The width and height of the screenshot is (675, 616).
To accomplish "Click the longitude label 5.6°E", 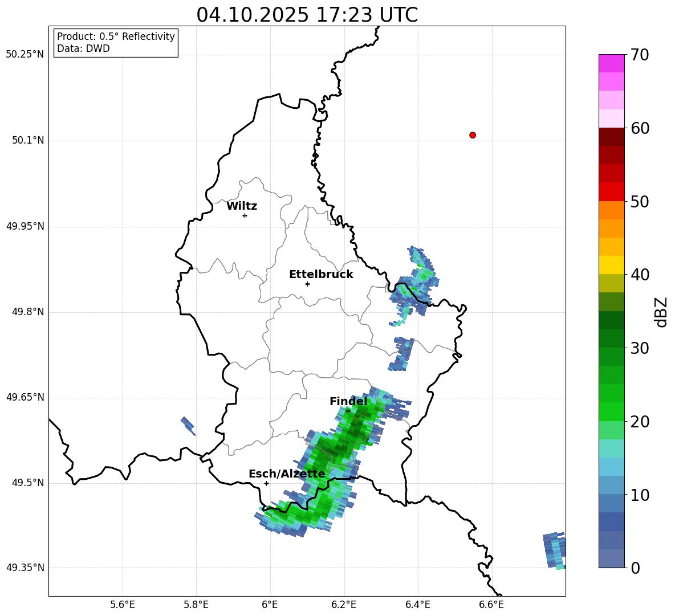I will click(123, 605).
